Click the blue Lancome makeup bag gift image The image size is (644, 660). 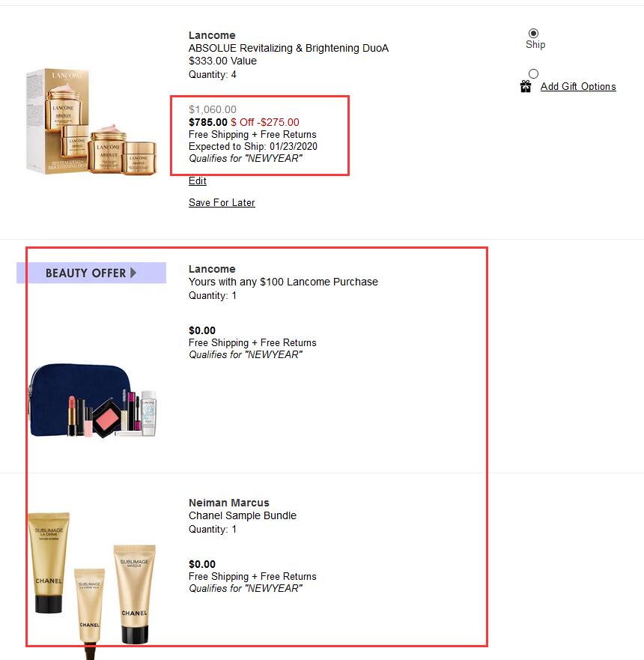point(93,401)
